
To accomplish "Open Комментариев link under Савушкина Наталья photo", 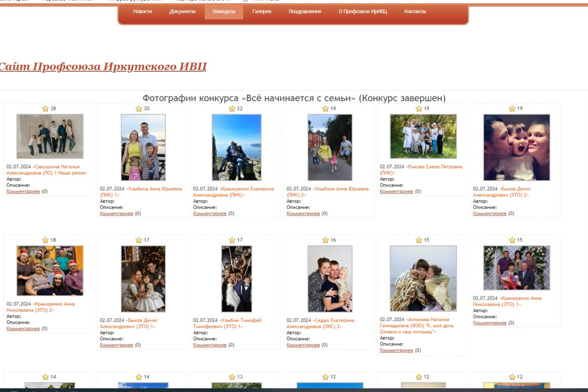I will coord(23,192).
